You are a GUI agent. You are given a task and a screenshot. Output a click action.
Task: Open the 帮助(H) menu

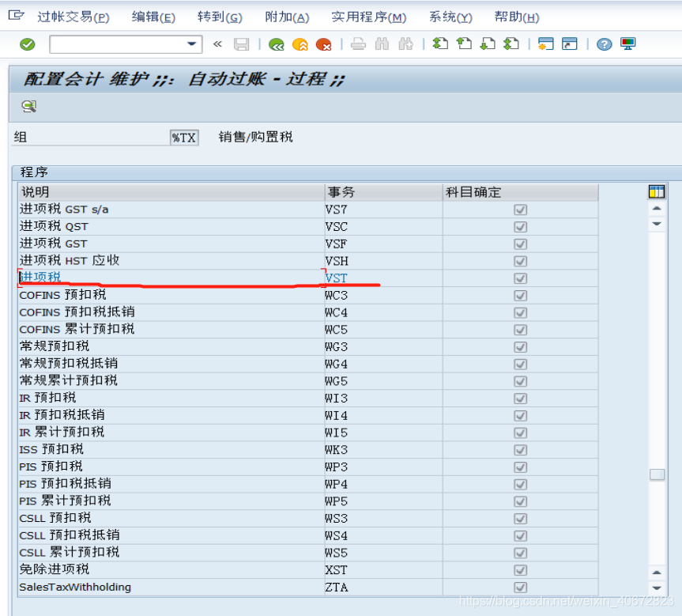[x=517, y=17]
